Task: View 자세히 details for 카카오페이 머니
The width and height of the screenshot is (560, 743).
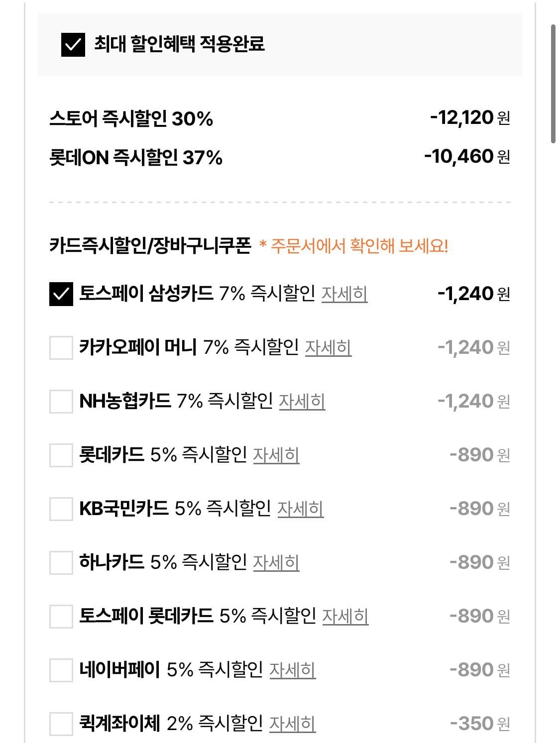Action: (x=328, y=347)
